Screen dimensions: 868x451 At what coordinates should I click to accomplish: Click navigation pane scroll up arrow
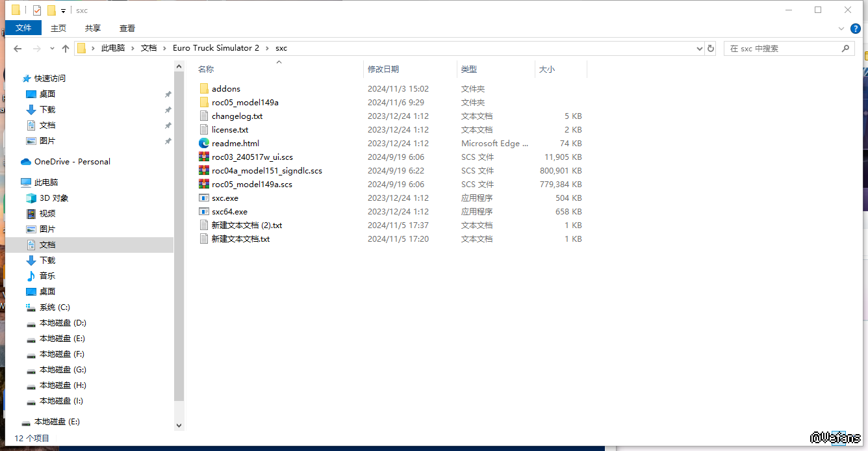click(179, 65)
